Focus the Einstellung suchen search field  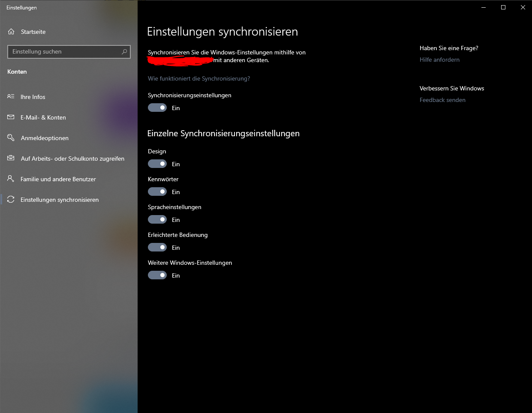tap(69, 52)
